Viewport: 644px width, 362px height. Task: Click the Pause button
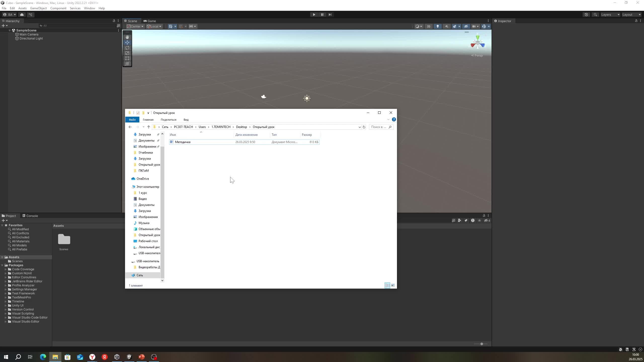click(322, 15)
